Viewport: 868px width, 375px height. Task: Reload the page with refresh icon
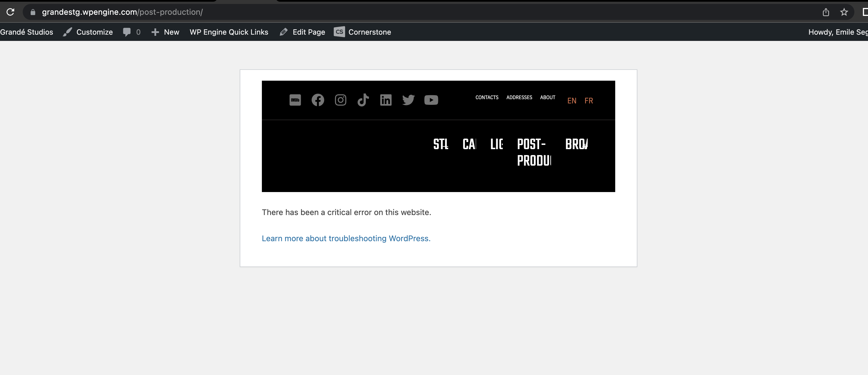(x=11, y=12)
